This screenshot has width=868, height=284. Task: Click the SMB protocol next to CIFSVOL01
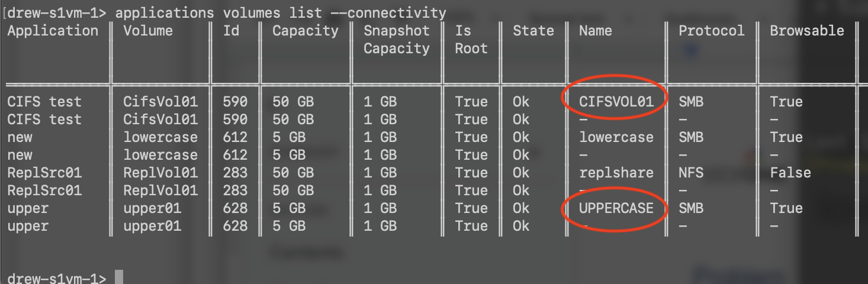(x=691, y=102)
